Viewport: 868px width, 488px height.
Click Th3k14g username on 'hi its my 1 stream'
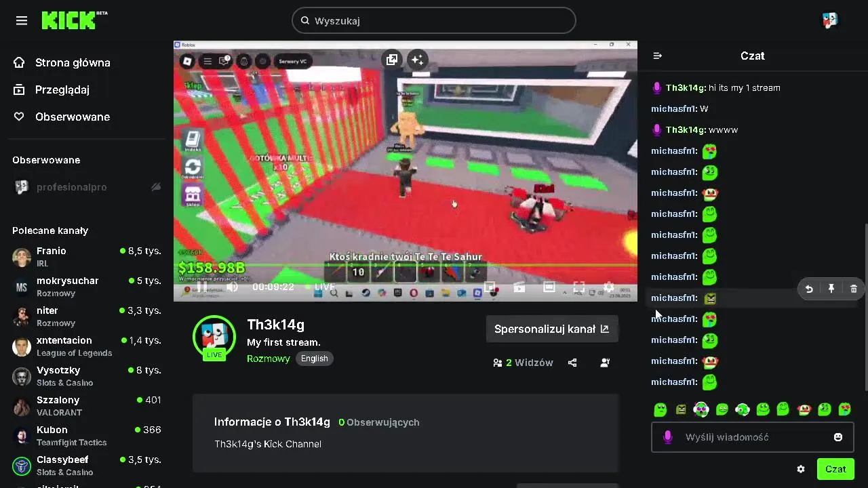tap(686, 87)
